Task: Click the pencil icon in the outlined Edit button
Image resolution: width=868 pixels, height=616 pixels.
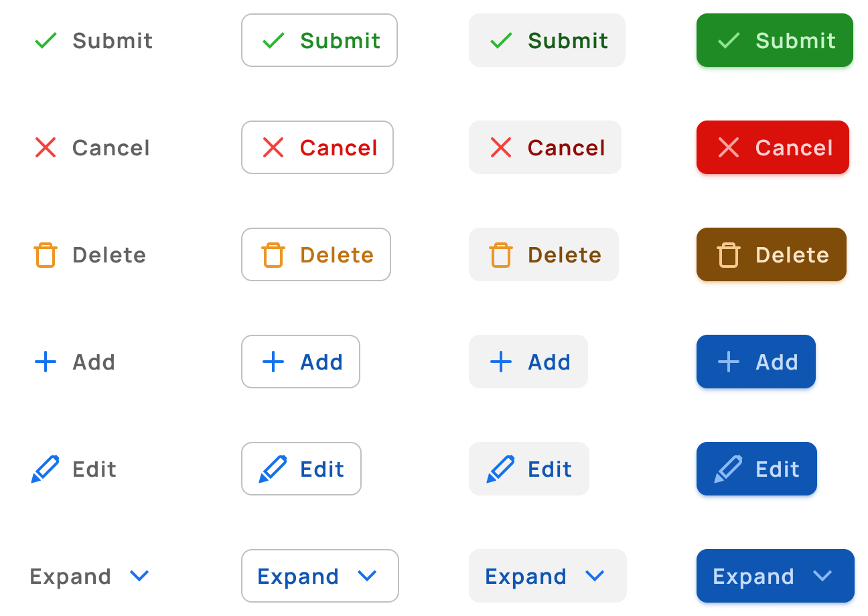Action: 273,469
